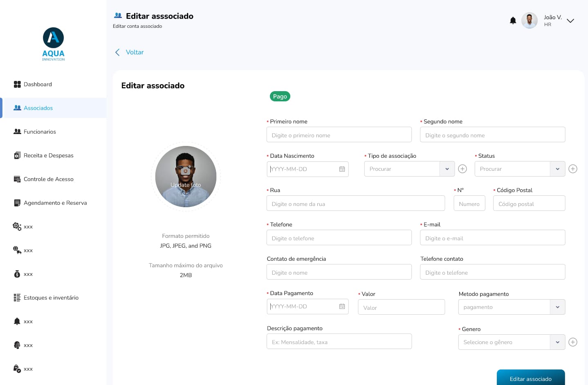Click the Primeiro nome input field
588x385 pixels.
click(x=339, y=135)
